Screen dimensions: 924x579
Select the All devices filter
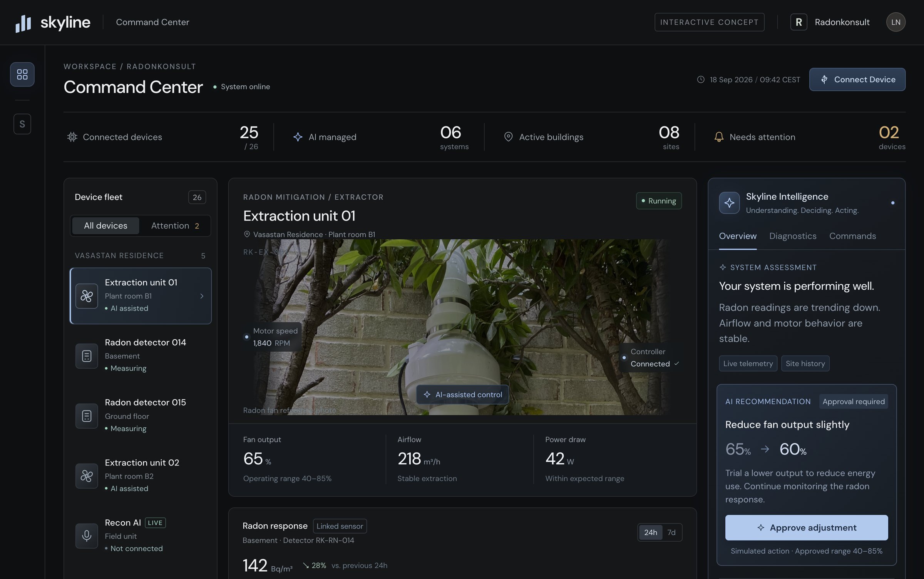105,226
